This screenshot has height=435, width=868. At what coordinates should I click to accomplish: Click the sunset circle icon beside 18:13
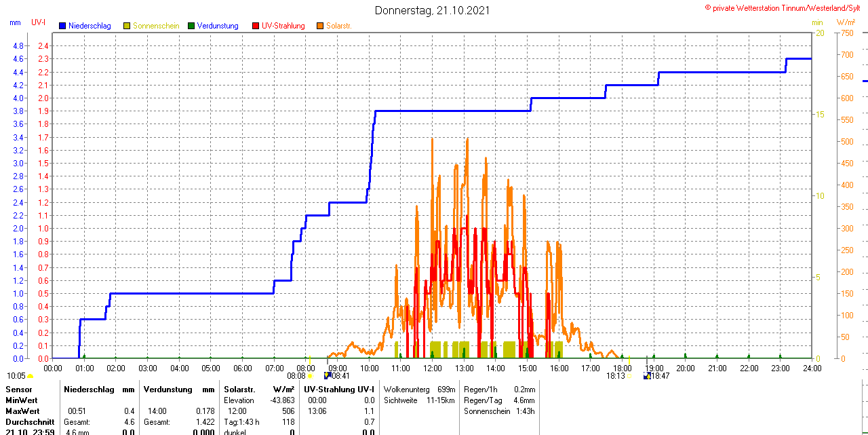(x=629, y=376)
